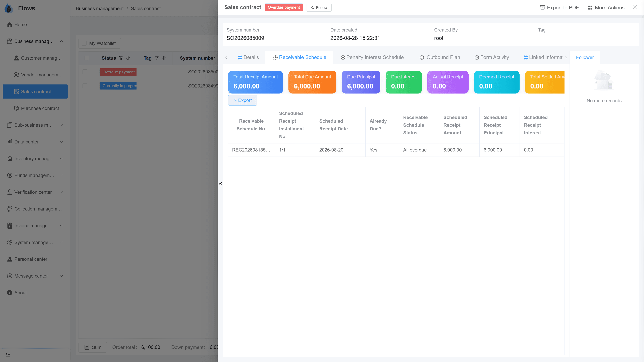Expand the Message center menu

pyautogui.click(x=35, y=276)
